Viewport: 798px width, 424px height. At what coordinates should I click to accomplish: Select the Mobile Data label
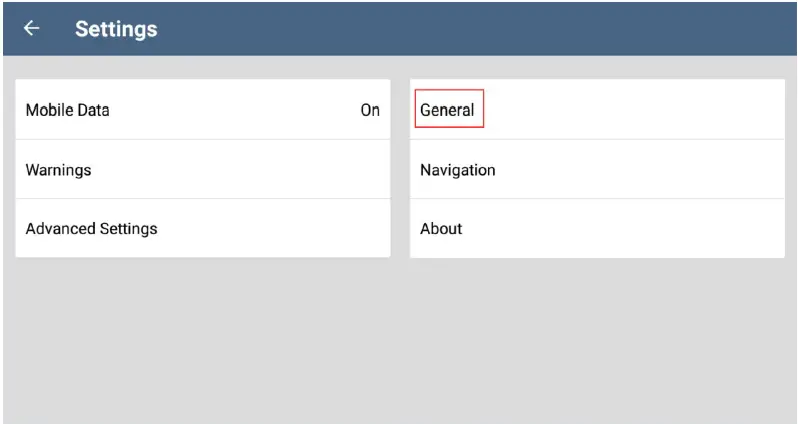pos(67,110)
